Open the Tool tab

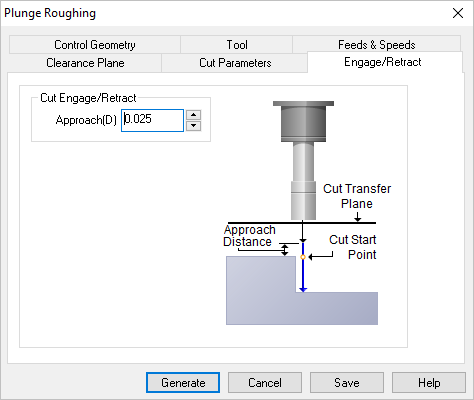click(237, 45)
